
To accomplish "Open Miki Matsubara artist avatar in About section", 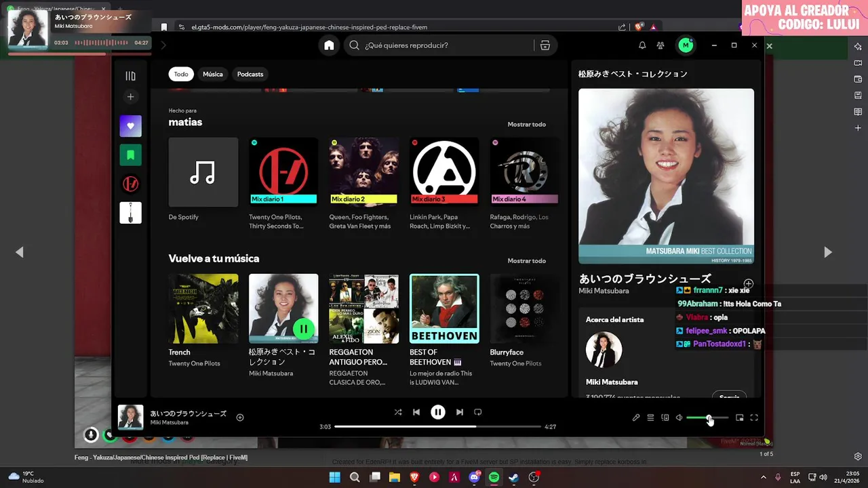I will [604, 350].
